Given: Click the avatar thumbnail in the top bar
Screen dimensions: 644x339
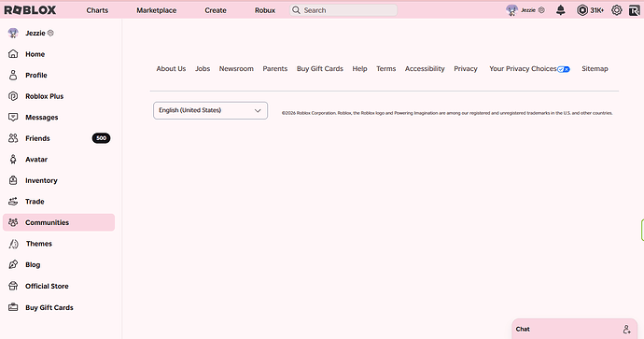Looking at the screenshot, I should pyautogui.click(x=511, y=10).
